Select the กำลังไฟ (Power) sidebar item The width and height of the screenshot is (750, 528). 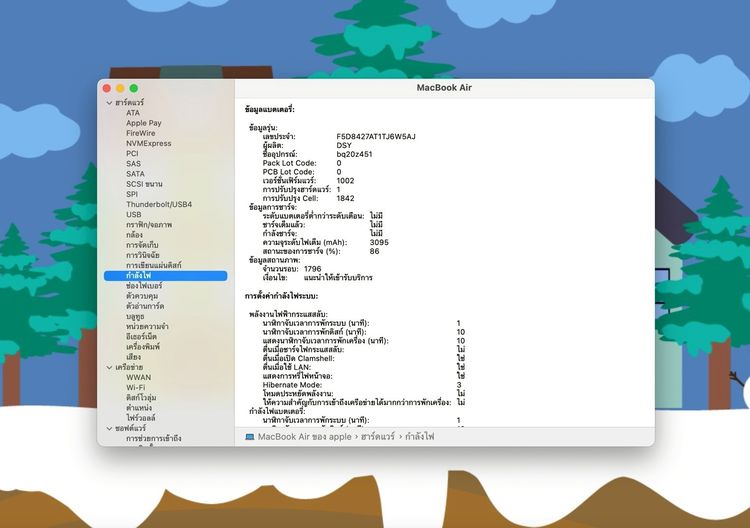[139, 275]
